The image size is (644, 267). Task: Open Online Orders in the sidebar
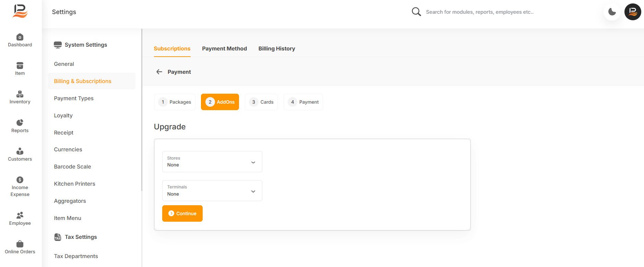coord(20,247)
